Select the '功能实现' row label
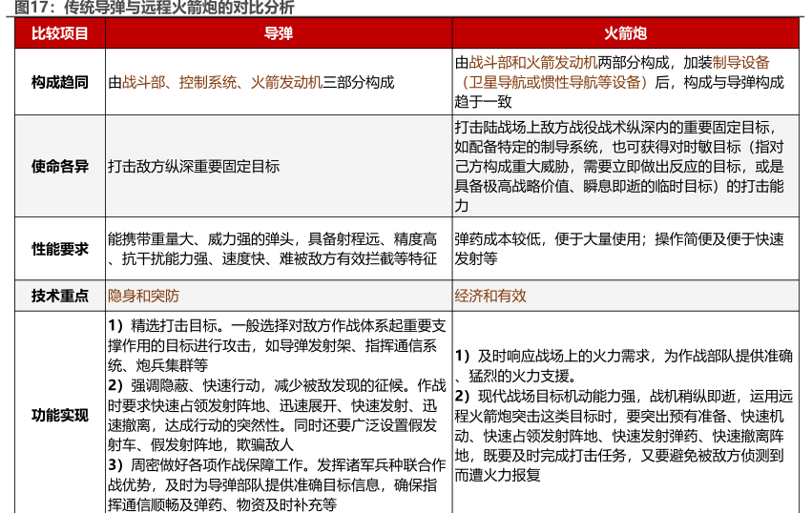 coord(60,415)
